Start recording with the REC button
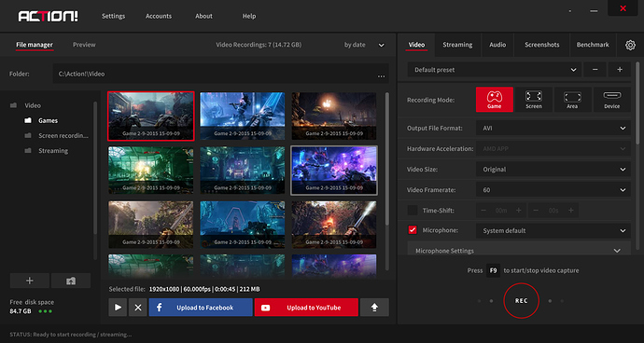Screen dimensions: 644x343 click(521, 301)
